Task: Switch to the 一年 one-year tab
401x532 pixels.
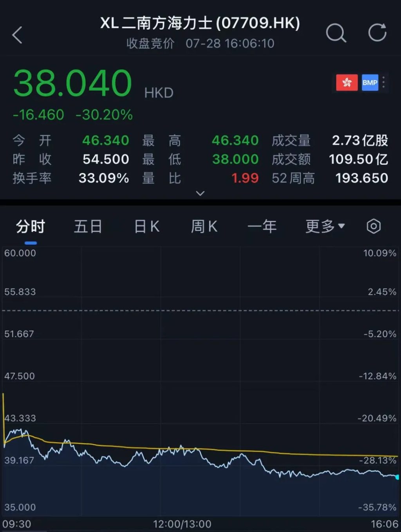Action: point(262,226)
